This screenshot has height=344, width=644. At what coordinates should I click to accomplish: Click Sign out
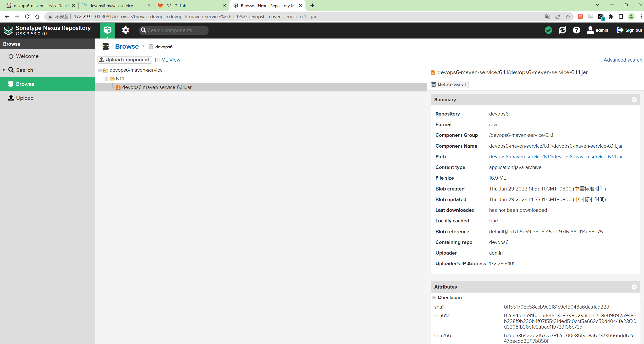pyautogui.click(x=629, y=30)
